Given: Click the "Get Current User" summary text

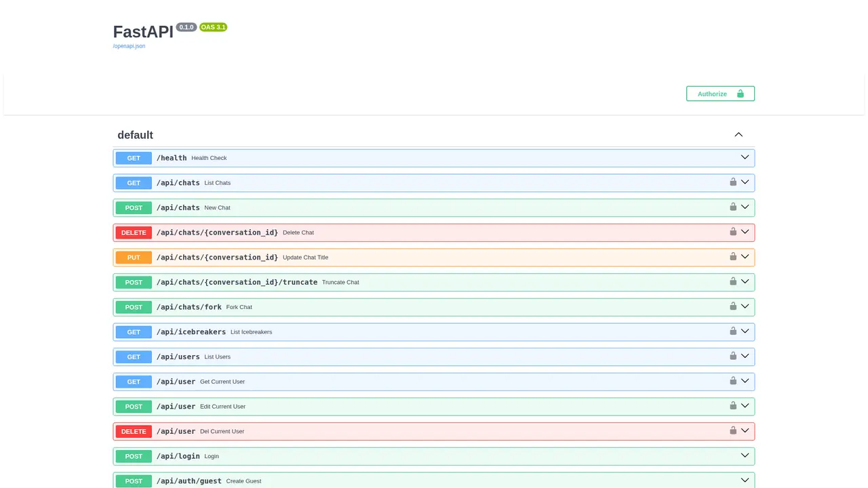Looking at the screenshot, I should [x=222, y=382].
